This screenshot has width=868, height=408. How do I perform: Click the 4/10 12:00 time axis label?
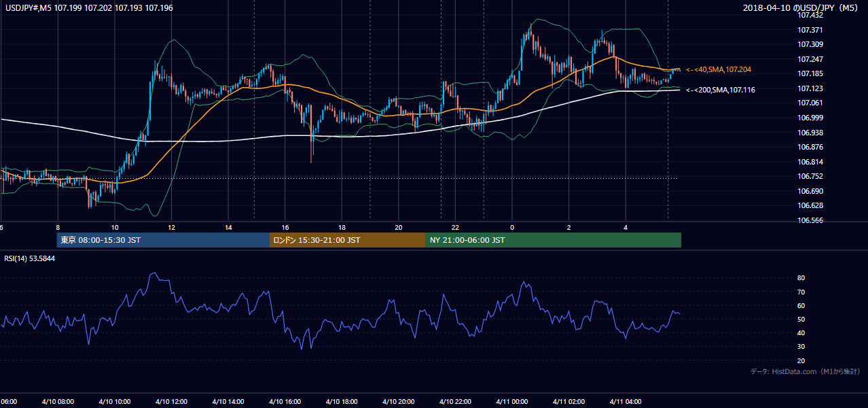(x=171, y=402)
